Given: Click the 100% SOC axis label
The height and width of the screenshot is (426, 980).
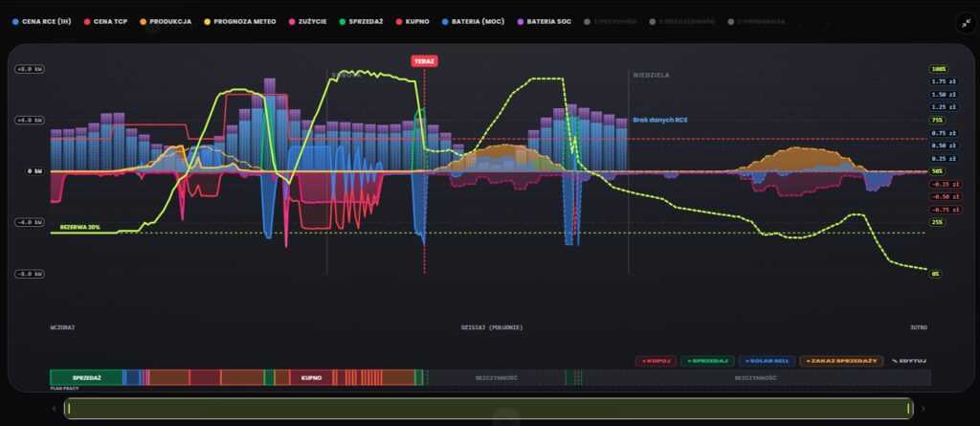Looking at the screenshot, I should (939, 69).
